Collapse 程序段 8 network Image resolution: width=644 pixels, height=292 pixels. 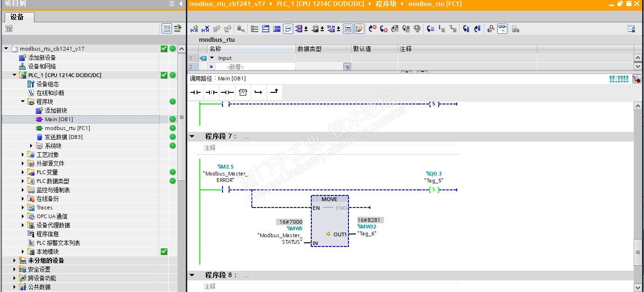pos(192,275)
